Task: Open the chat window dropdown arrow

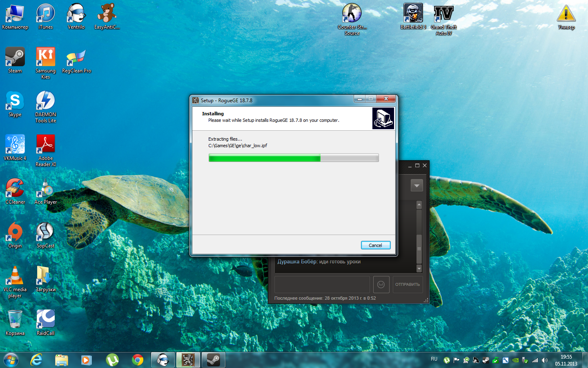Action: pyautogui.click(x=416, y=186)
